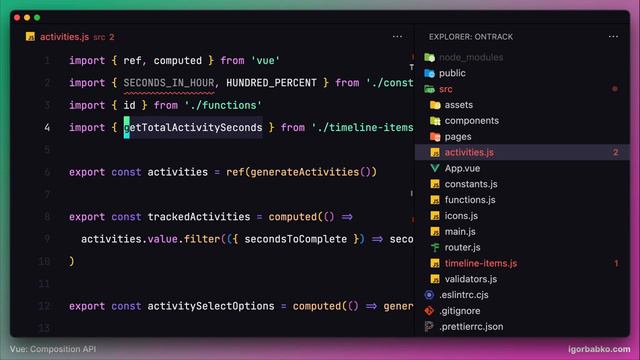640x360 pixels.
Task: Click the public folder icon
Action: point(429,73)
